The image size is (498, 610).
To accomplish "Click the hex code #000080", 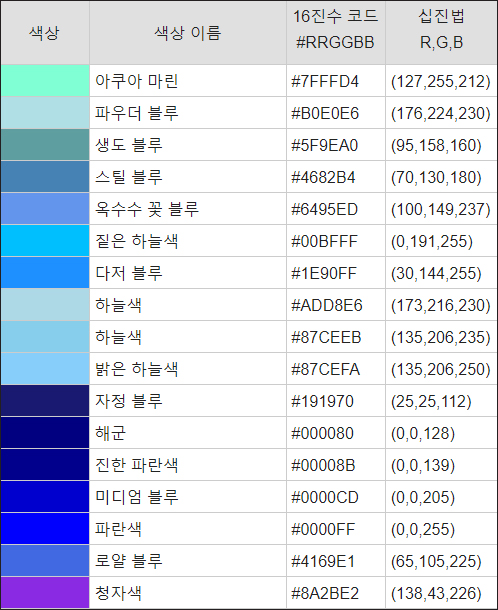I will (323, 433).
